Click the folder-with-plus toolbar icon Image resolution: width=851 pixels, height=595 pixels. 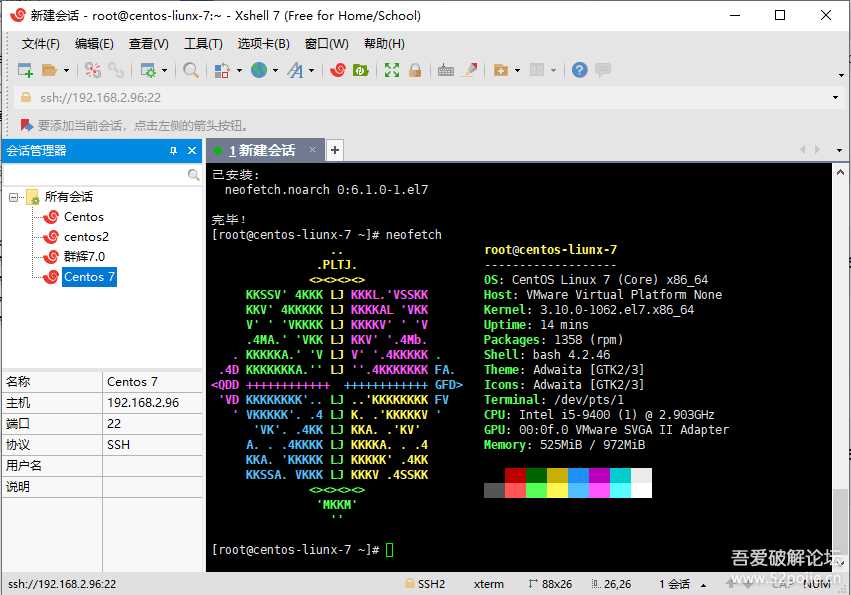tap(500, 70)
